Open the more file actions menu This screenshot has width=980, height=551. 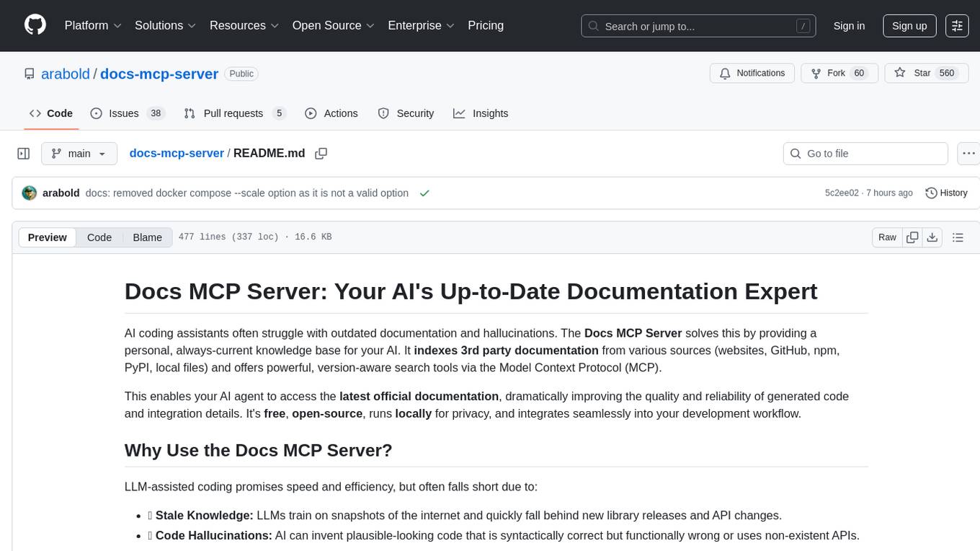pos(969,154)
